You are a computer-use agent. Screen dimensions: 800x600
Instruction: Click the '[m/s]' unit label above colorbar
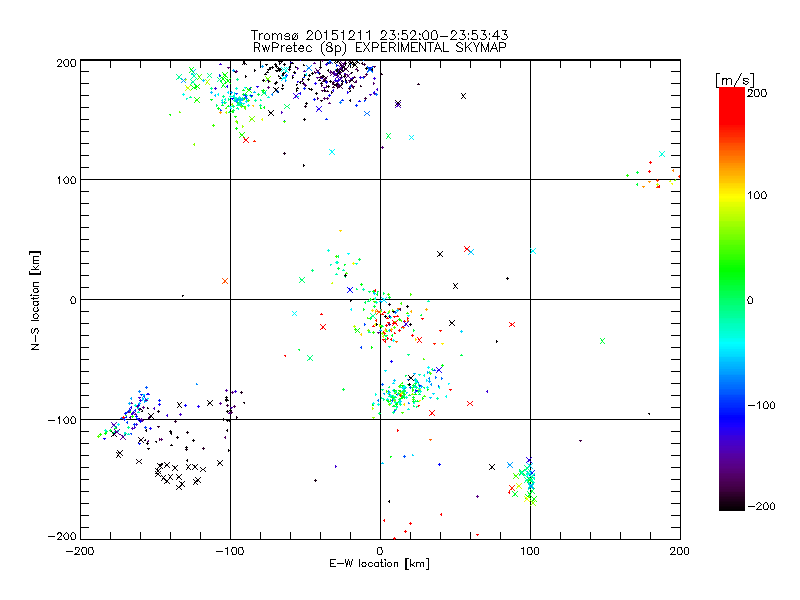point(735,80)
